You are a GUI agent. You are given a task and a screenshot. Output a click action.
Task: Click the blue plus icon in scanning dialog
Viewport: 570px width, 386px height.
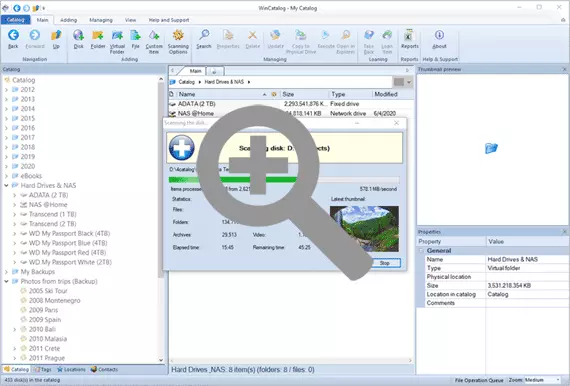tap(182, 148)
